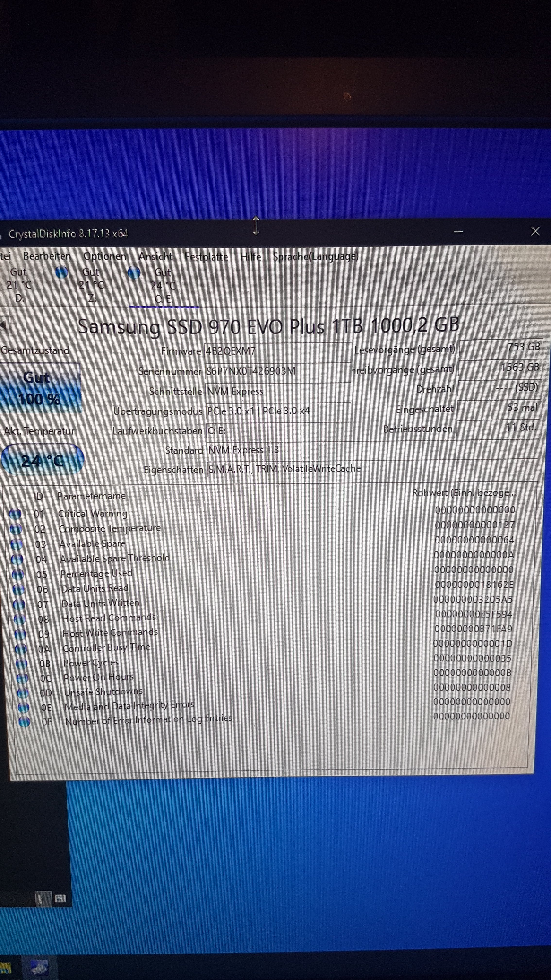Select the D: drive tab
551x980 pixels.
[x=19, y=285]
